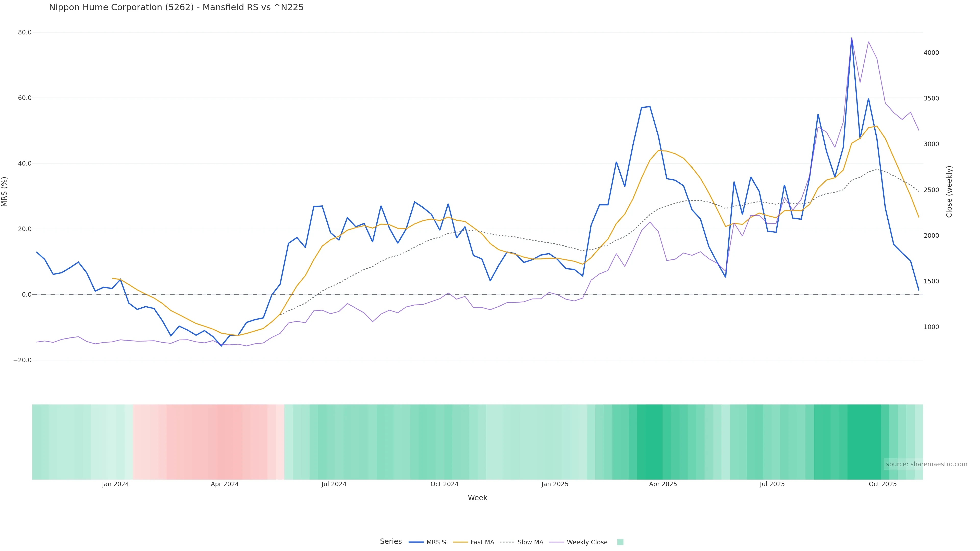Click the dotted Slow MA legend line icon
This screenshot has width=980, height=551.
click(507, 542)
